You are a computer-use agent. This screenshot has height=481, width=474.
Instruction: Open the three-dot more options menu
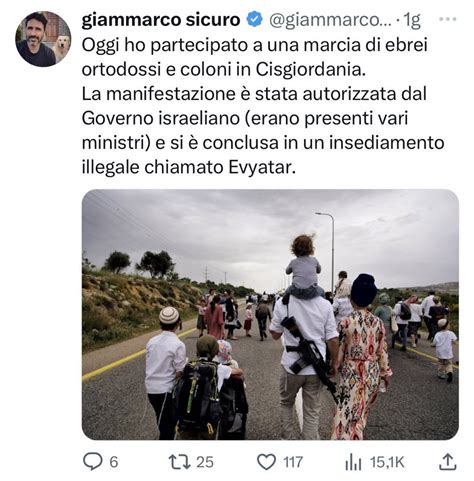(447, 19)
